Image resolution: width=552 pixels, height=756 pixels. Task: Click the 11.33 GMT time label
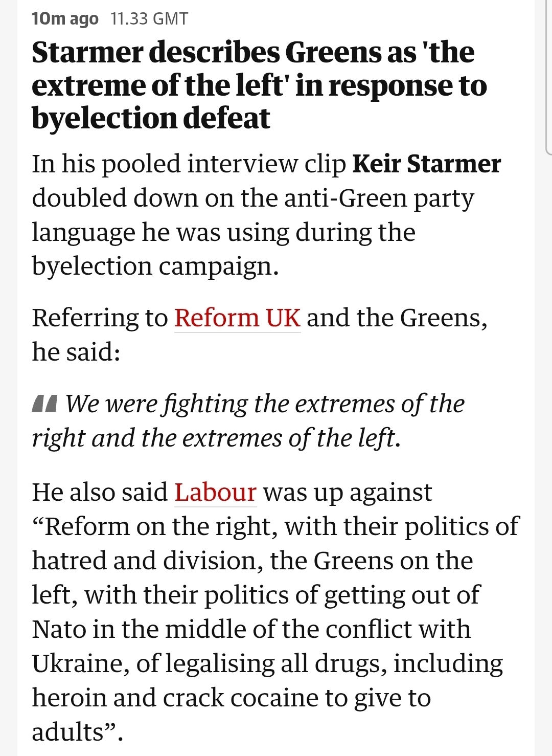click(x=149, y=19)
